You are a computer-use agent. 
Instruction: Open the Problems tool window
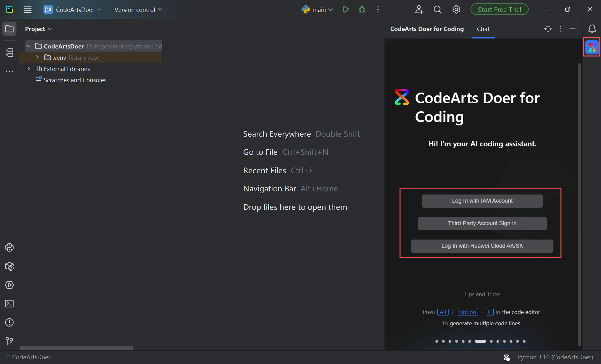click(x=9, y=322)
